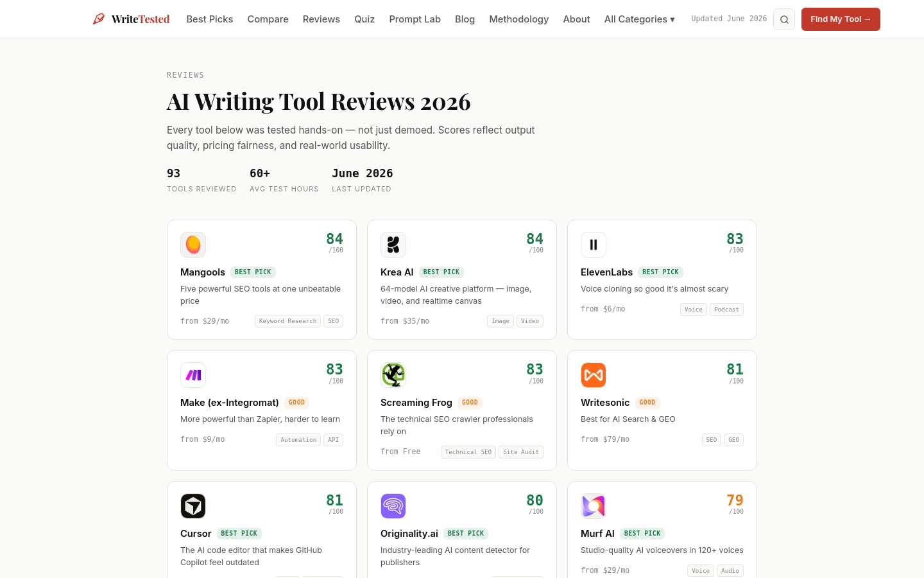
Task: Open the Blog nav link
Action: 465,19
